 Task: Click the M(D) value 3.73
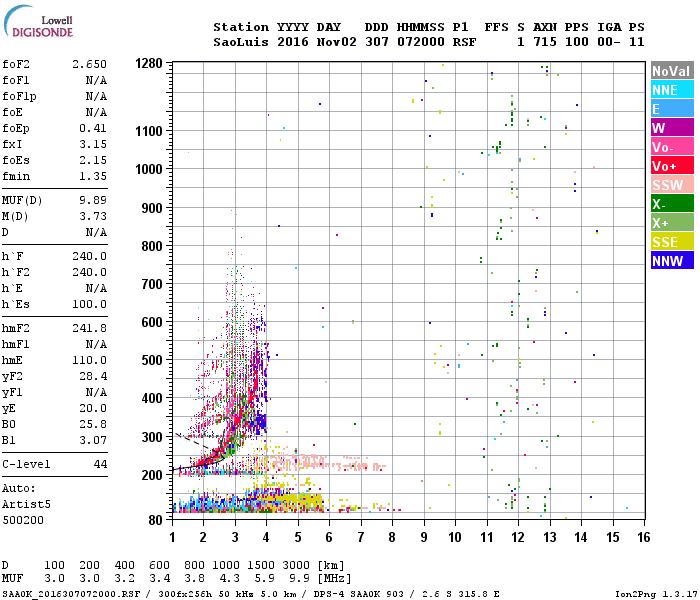(x=93, y=216)
